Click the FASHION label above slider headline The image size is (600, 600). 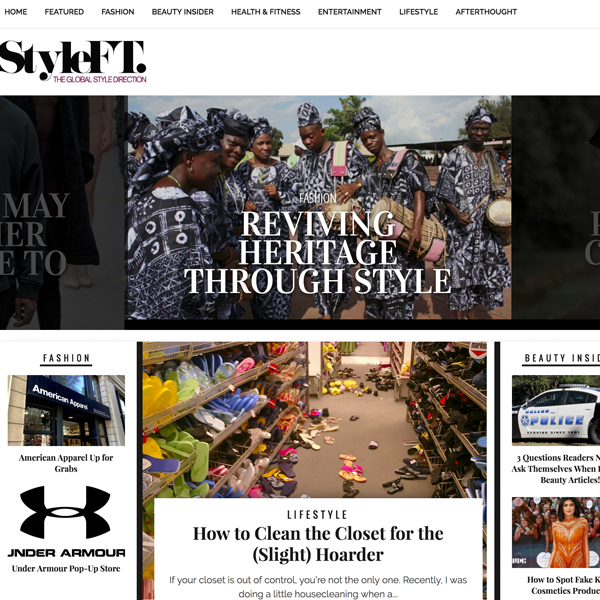click(x=318, y=198)
